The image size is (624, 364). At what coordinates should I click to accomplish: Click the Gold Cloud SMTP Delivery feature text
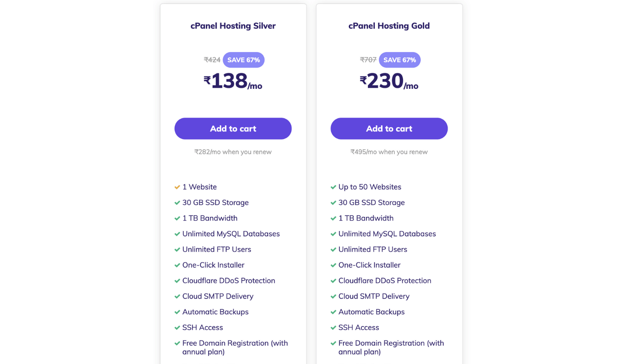click(x=374, y=296)
